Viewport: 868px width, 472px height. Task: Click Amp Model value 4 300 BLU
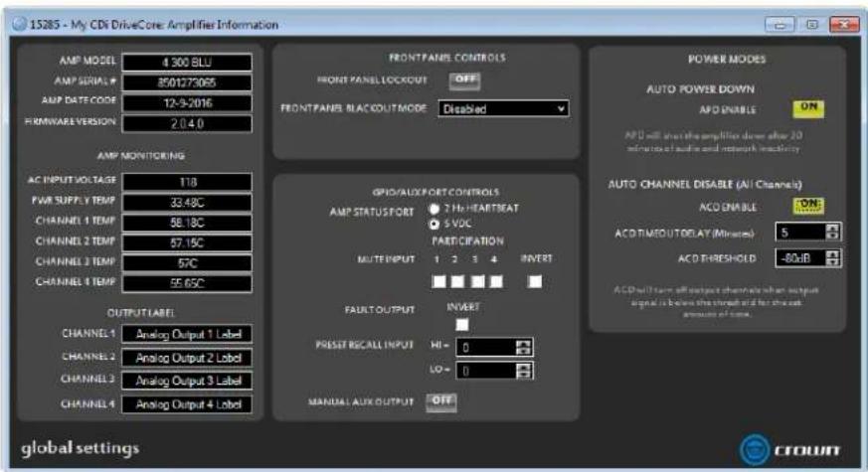(x=187, y=62)
